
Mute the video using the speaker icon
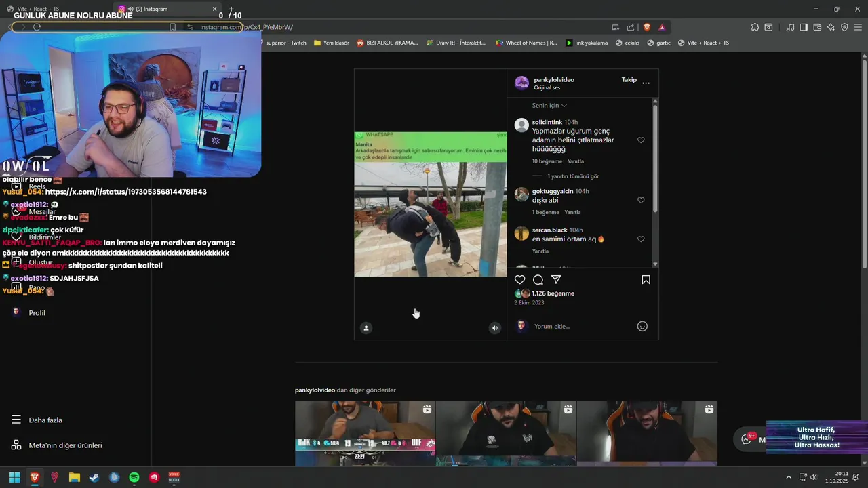coord(495,328)
